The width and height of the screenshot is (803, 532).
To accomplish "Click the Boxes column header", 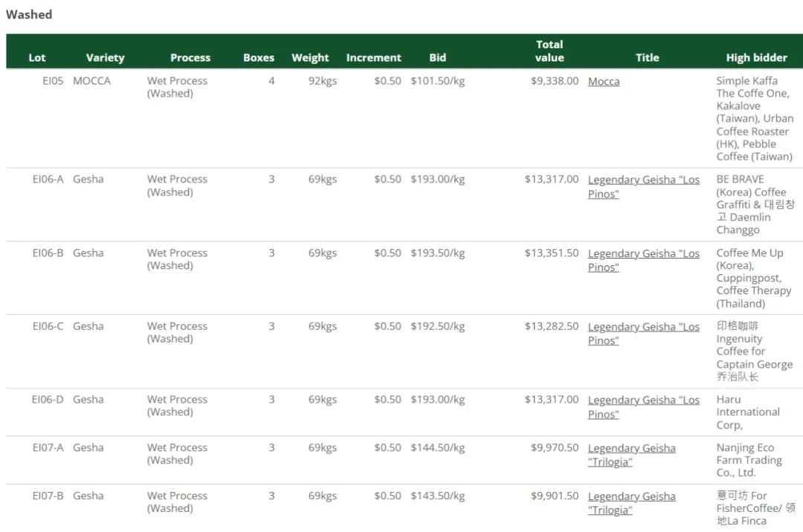I will click(x=259, y=58).
